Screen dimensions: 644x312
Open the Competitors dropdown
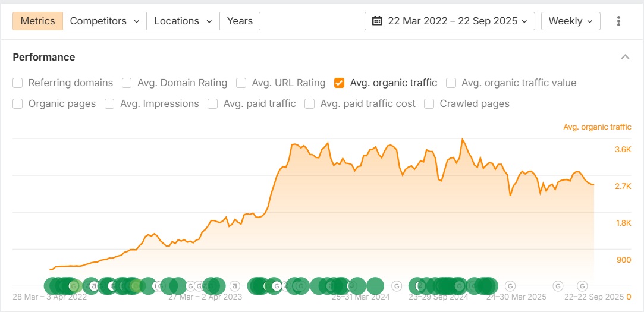pos(105,21)
